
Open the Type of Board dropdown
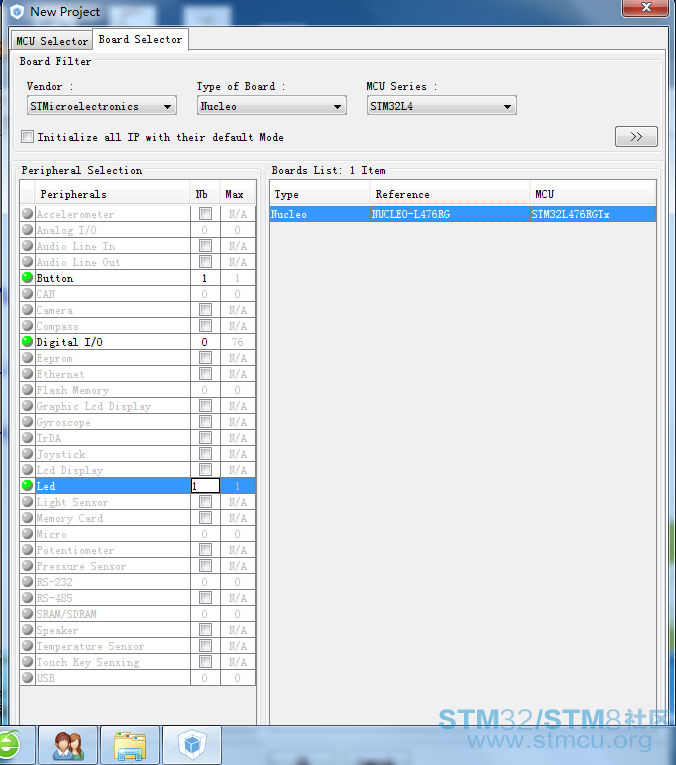click(272, 106)
